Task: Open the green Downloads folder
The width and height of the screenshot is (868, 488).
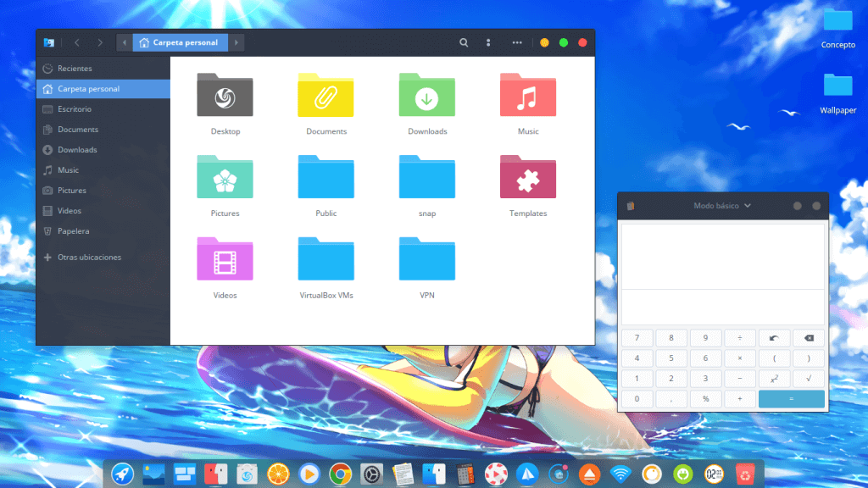Action: [x=427, y=95]
